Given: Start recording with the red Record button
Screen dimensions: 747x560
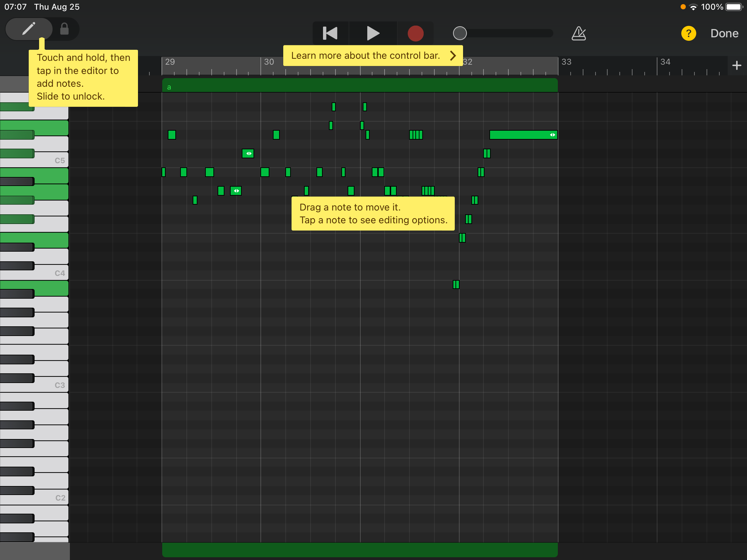Looking at the screenshot, I should 415,34.
